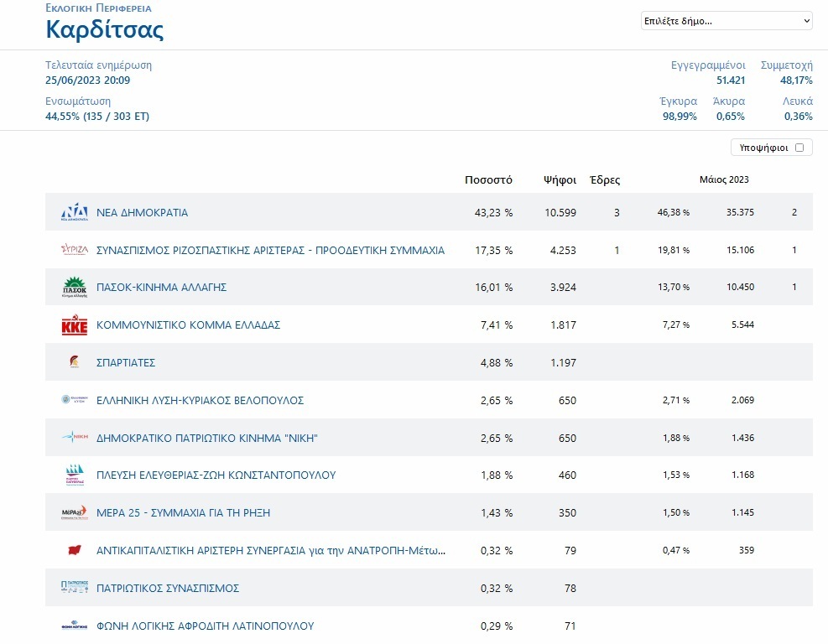Click the 4,88 % percentage cell
Viewport: 828px width, 644px height.
497,362
